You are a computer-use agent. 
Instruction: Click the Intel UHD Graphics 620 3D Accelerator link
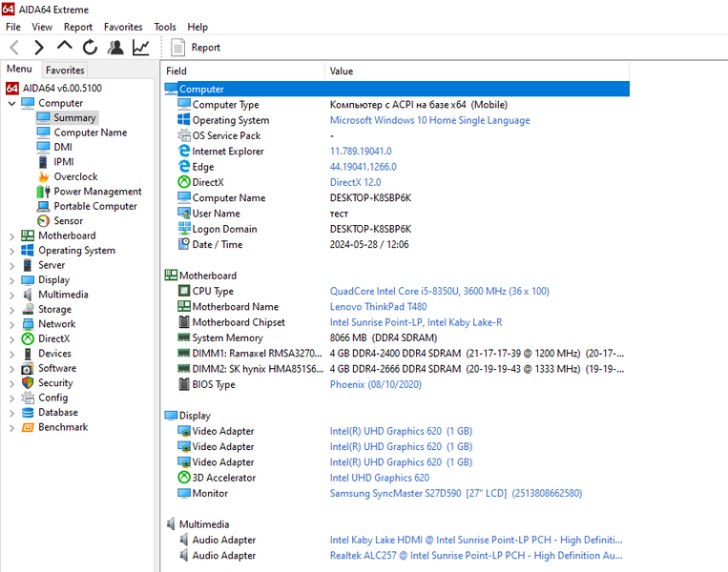pyautogui.click(x=380, y=478)
